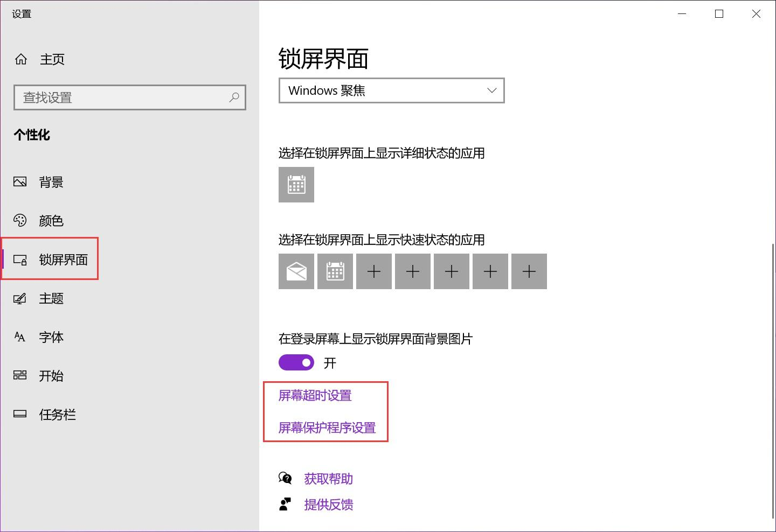Add an app with the fourth quick status tile

click(413, 271)
